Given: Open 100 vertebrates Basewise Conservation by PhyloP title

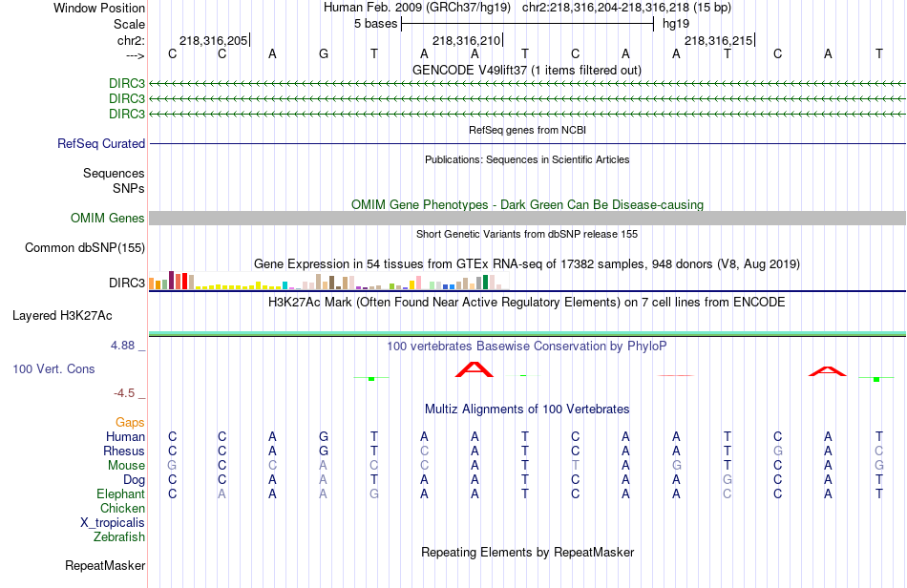Looking at the screenshot, I should [x=527, y=346].
